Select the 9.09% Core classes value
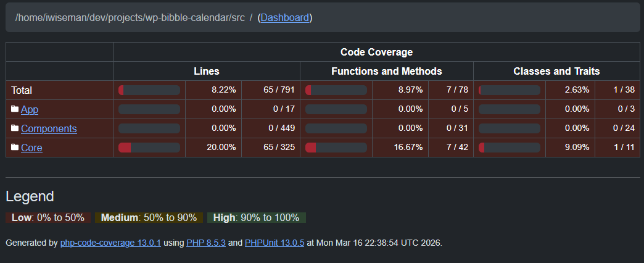Viewport: 644px width, 263px height. [577, 148]
